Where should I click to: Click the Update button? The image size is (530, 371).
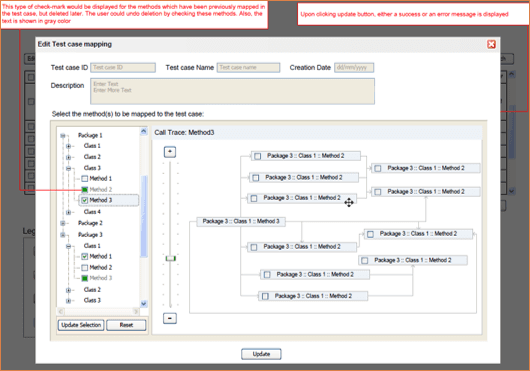click(261, 354)
